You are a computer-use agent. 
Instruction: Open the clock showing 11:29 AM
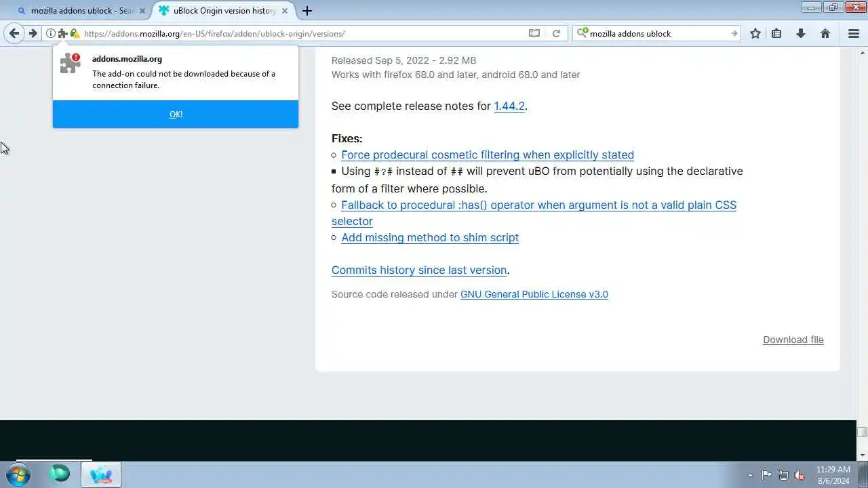coord(833,474)
